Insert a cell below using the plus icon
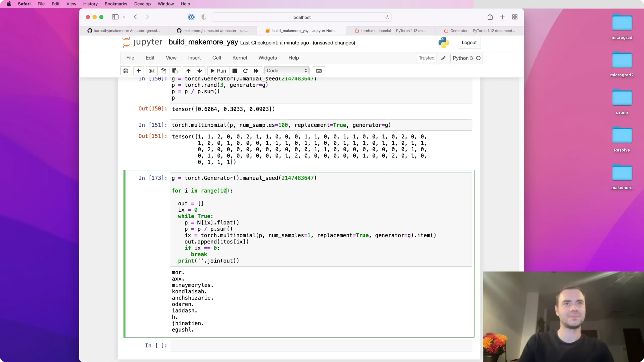 138,71
